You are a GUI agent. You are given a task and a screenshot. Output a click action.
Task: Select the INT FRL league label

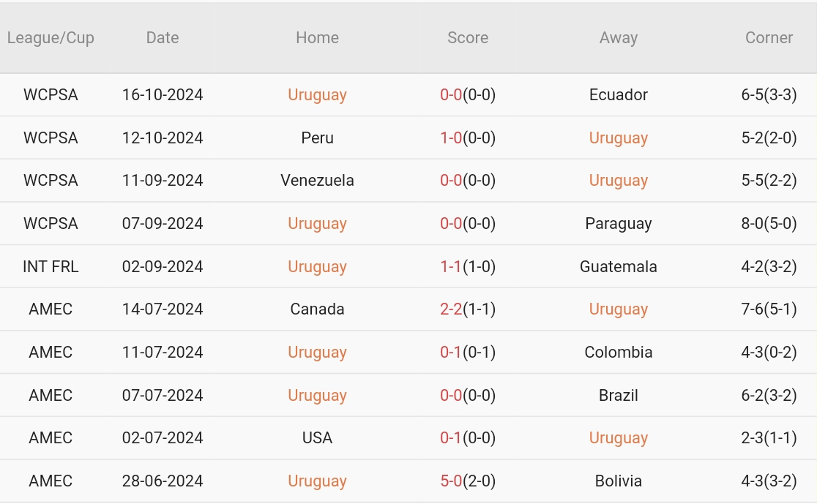(51, 267)
